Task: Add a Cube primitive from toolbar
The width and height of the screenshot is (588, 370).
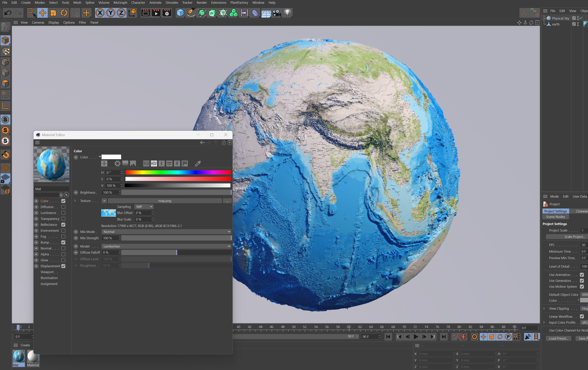Action: [180, 13]
